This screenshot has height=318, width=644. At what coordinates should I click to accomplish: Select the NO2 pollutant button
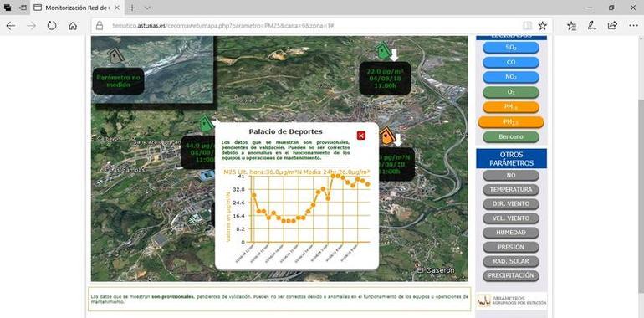click(x=511, y=77)
